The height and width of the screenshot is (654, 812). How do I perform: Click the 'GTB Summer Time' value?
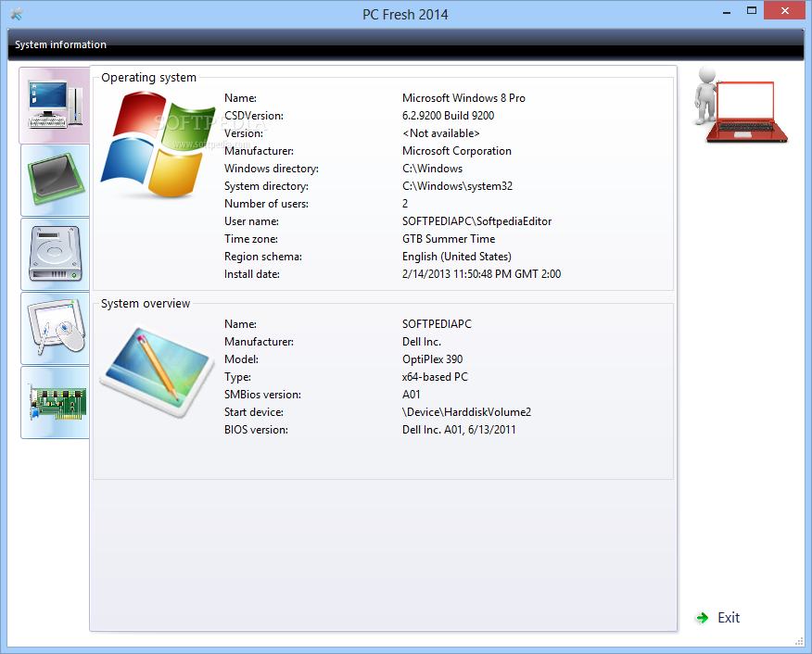(x=449, y=239)
